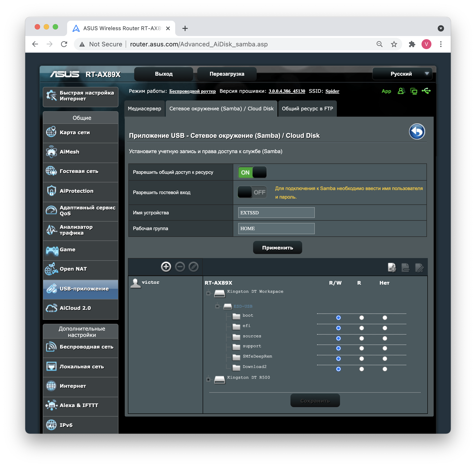Collapse the Kingston DT Workspace tree node
The image size is (476, 467).
[208, 293]
